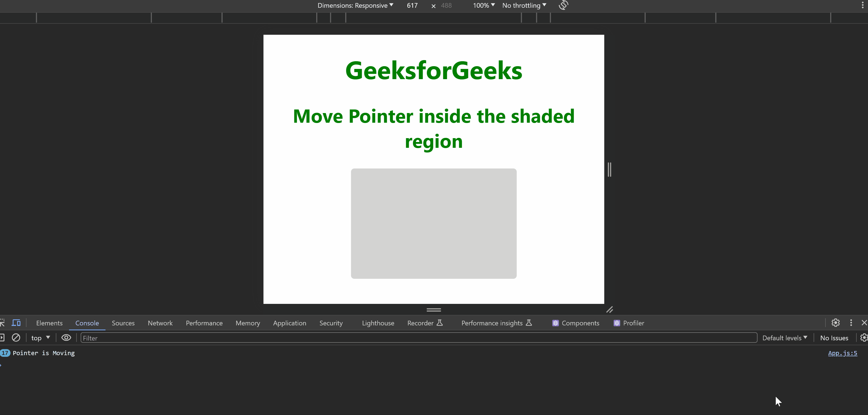Screen dimensions: 868x415
Task: Toggle the console sidebar panel icon
Action: (x=2, y=338)
